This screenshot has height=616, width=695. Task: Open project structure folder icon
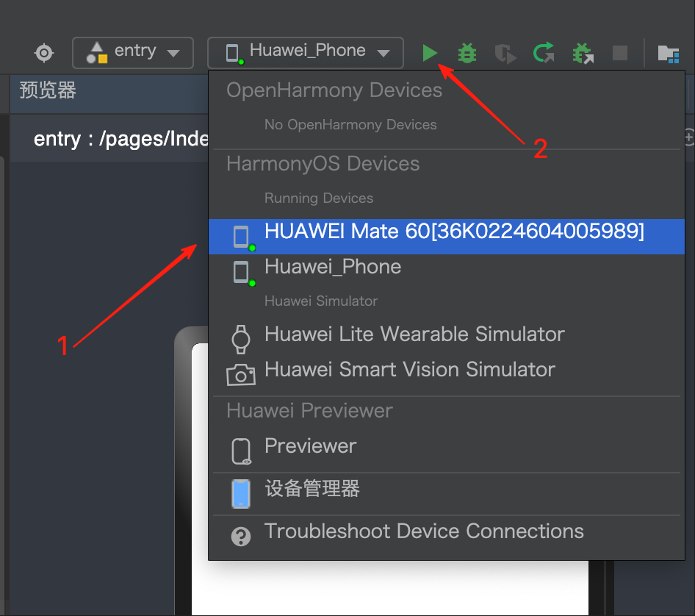coord(669,54)
